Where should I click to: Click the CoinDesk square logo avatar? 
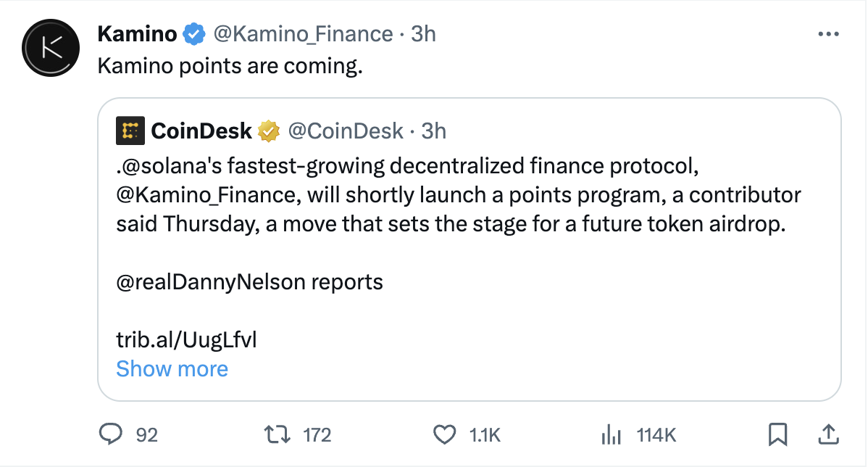pyautogui.click(x=130, y=131)
